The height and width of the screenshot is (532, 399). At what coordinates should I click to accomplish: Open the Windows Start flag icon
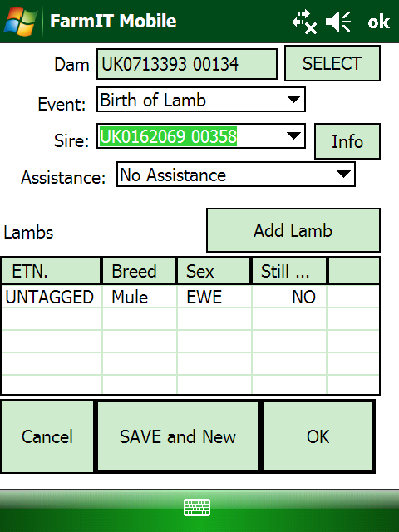pos(20,21)
